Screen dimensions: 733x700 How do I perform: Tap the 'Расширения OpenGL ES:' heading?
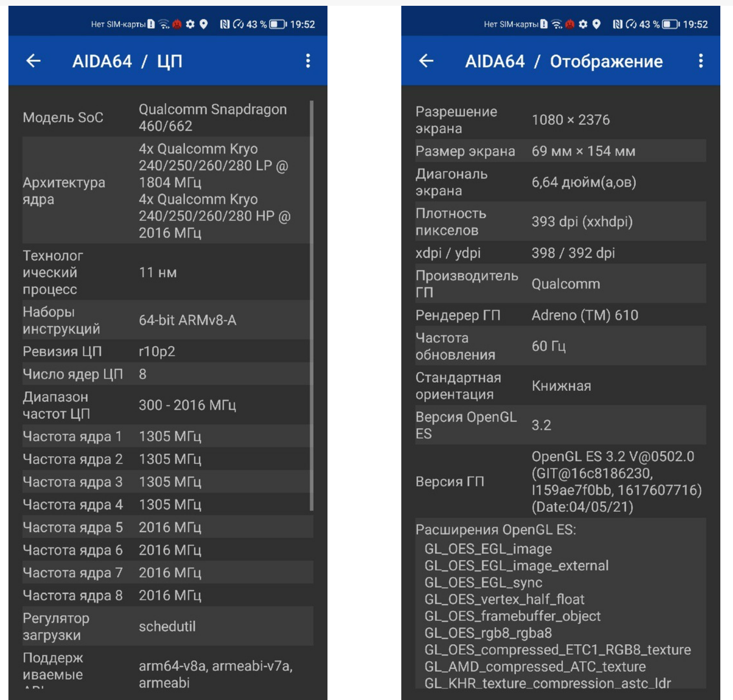(x=496, y=529)
